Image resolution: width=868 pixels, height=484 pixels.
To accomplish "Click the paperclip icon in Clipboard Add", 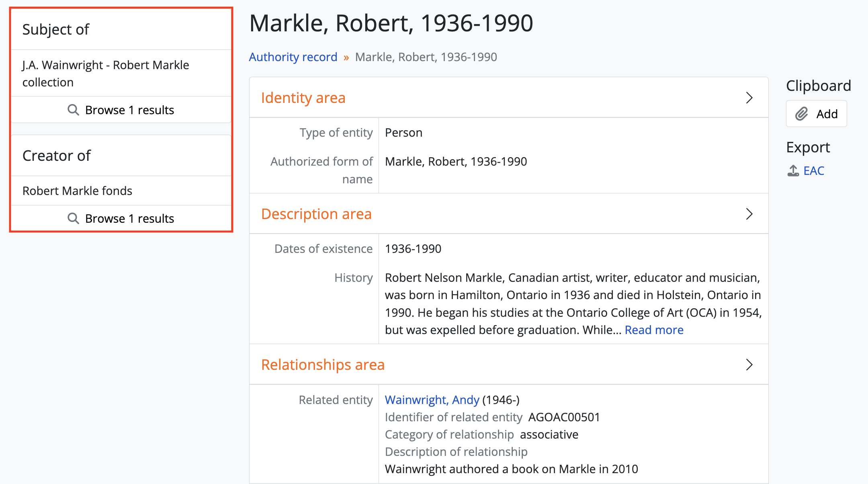I will tap(801, 114).
